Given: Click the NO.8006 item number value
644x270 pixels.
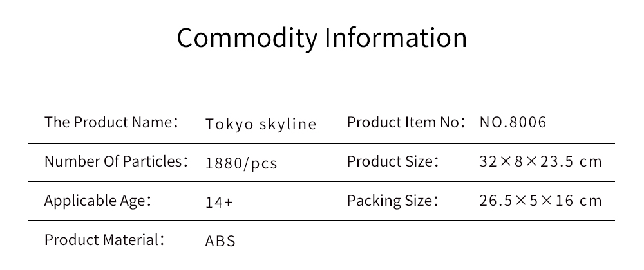Looking at the screenshot, I should (x=513, y=122).
